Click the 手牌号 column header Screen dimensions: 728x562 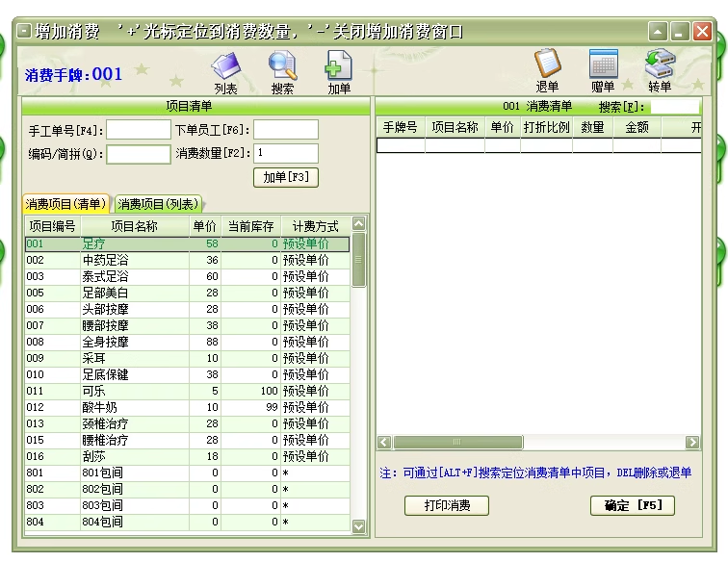click(401, 127)
